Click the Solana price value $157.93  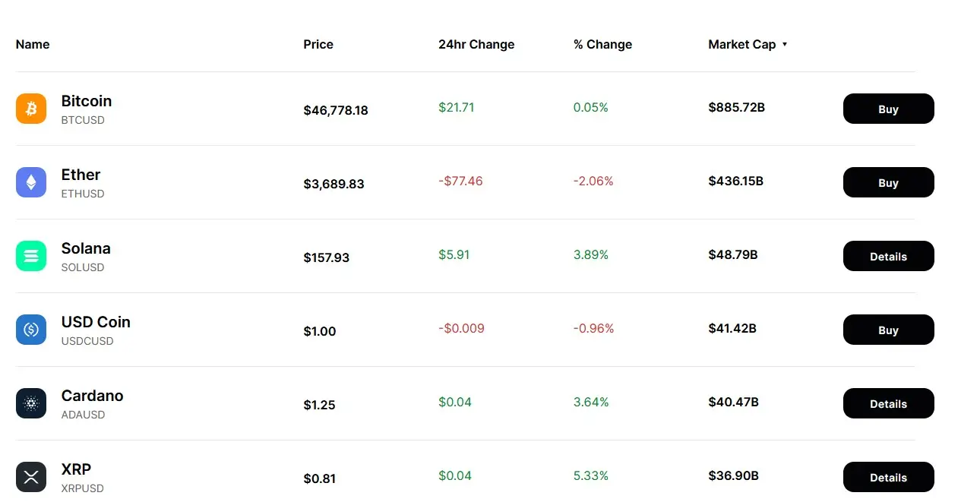coord(327,257)
